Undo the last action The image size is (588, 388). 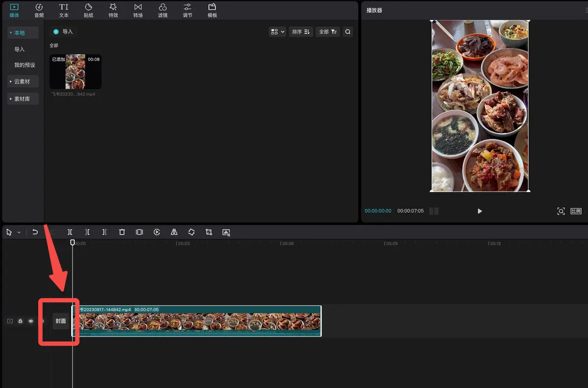[35, 232]
